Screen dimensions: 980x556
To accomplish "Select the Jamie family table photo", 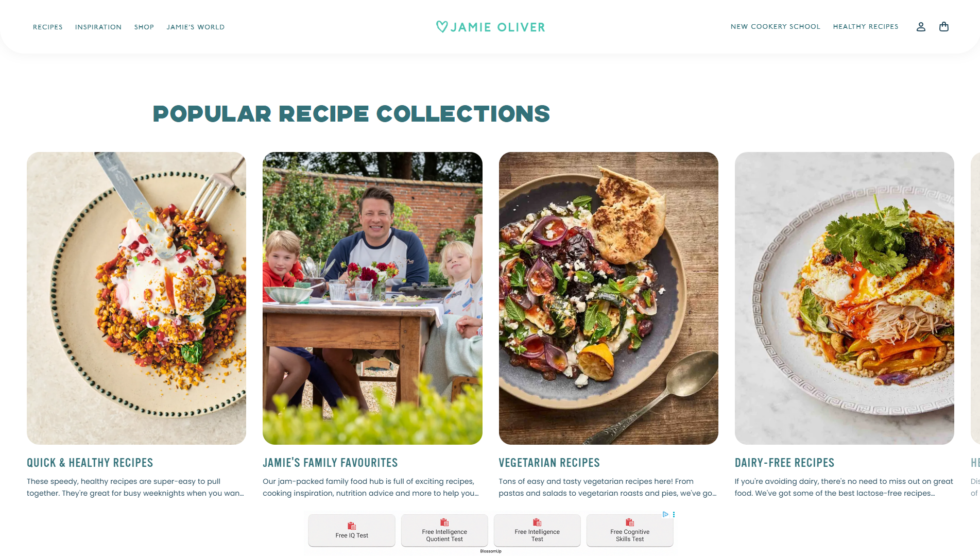I will click(x=372, y=298).
